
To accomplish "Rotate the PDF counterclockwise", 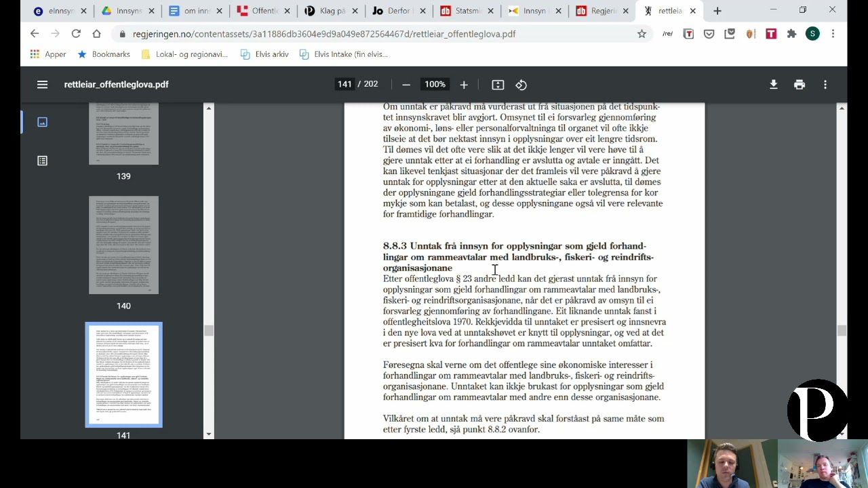I will (521, 85).
